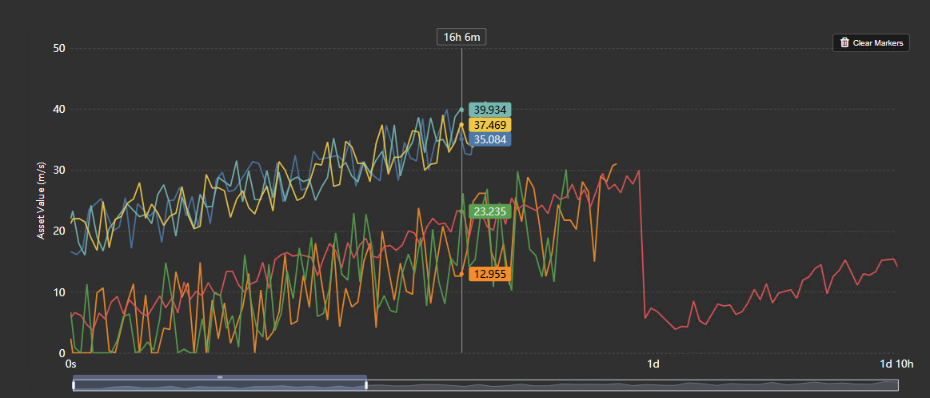The width and height of the screenshot is (930, 398).
Task: Click the 0s x-axis label
Action: pyautogui.click(x=71, y=364)
